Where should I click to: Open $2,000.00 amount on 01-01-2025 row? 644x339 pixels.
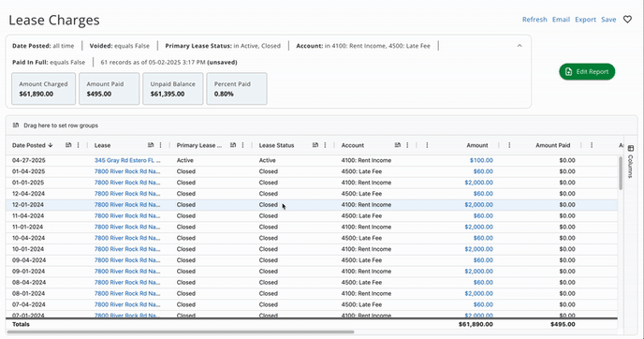479,183
